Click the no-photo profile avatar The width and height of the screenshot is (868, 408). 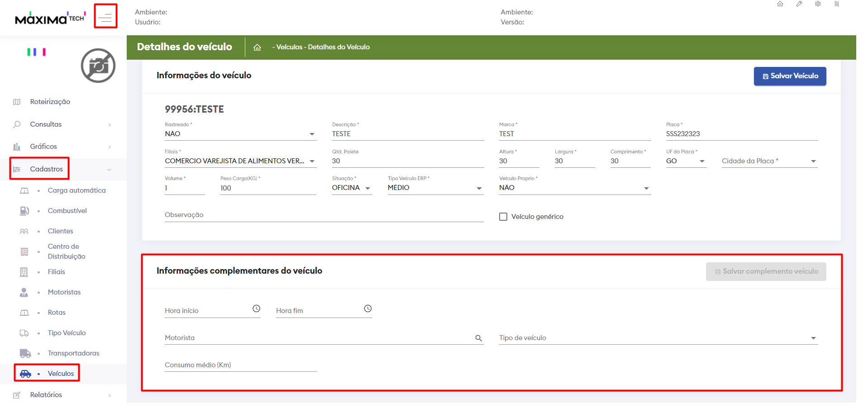[98, 66]
